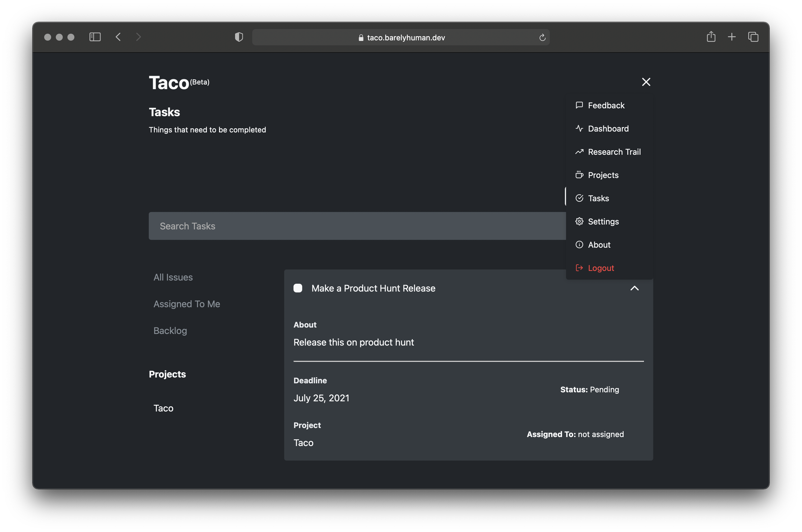The width and height of the screenshot is (802, 532).
Task: Open the All Issues view
Action: pyautogui.click(x=173, y=277)
